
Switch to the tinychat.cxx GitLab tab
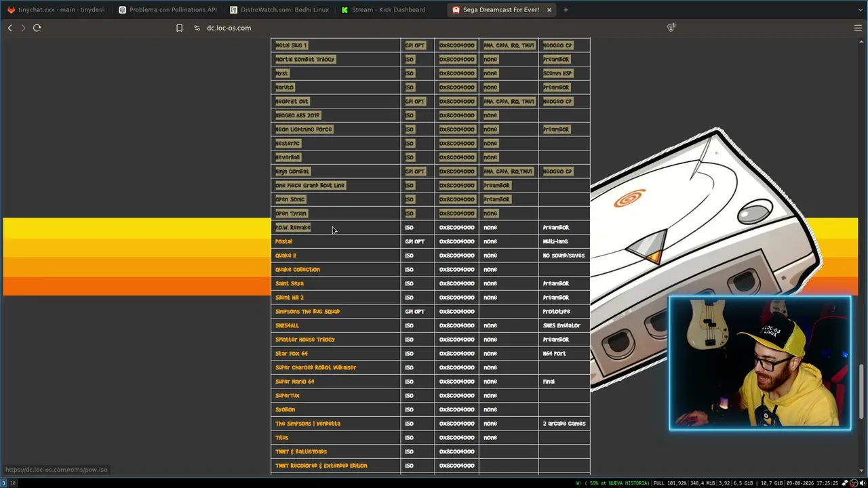coord(56,9)
